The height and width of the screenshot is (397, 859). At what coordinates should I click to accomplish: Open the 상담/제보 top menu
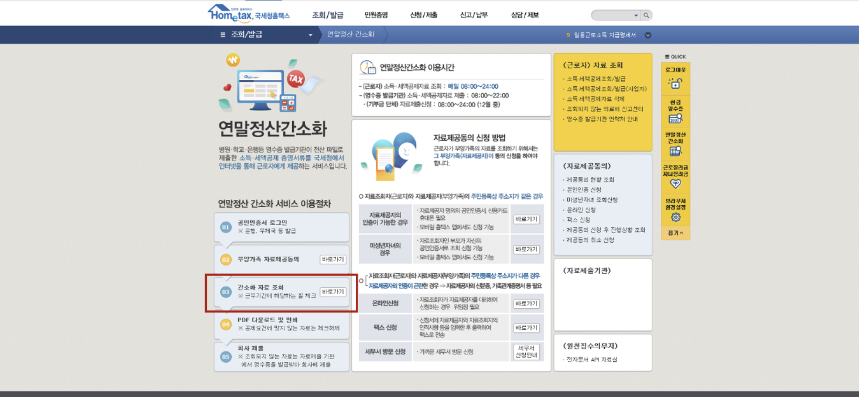524,15
